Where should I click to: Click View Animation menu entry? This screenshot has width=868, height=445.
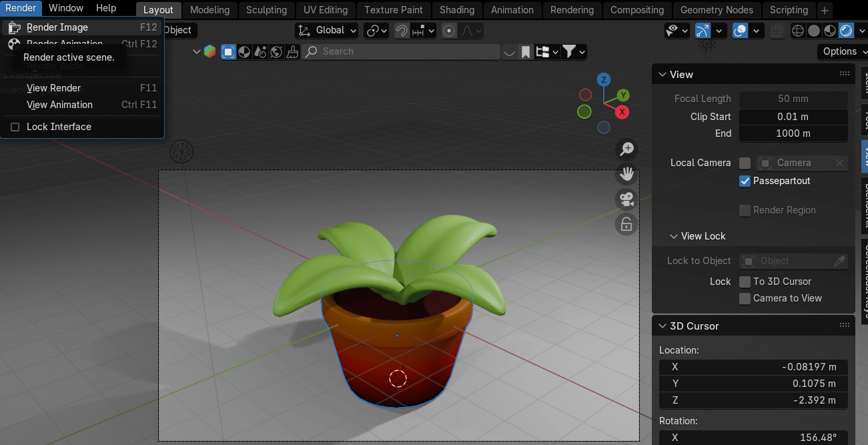coord(59,105)
